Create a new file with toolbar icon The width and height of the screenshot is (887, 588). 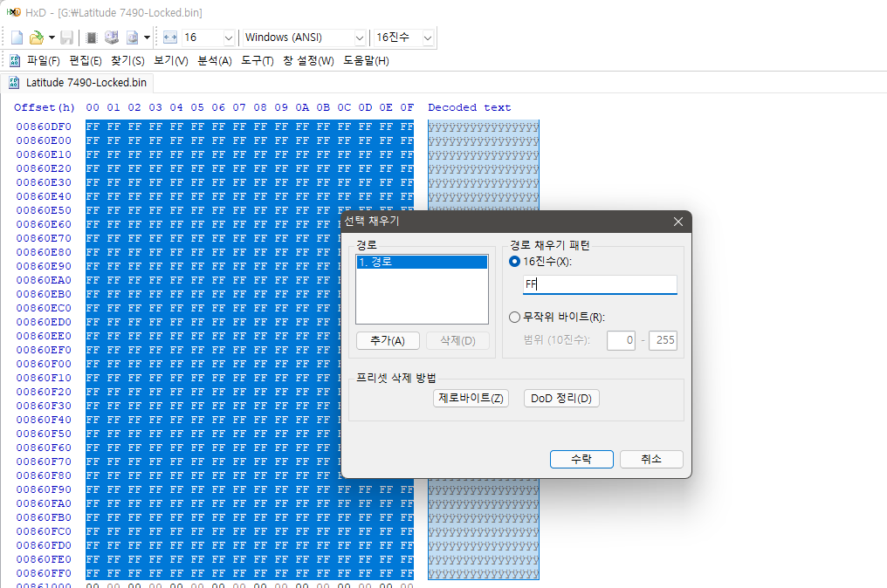(17, 38)
